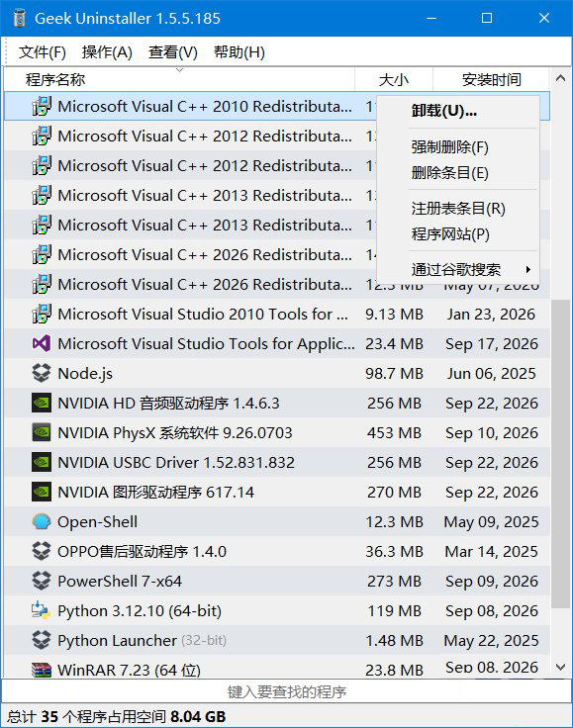Select NVIDIA 图形驱动程序 617.14 row
The width and height of the screenshot is (573, 728).
click(x=277, y=493)
